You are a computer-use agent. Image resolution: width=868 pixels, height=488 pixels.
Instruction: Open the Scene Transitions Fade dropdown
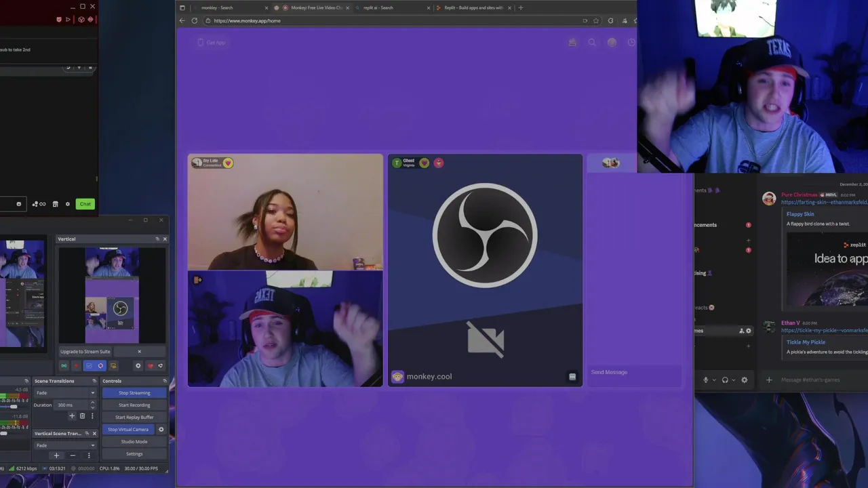click(65, 393)
